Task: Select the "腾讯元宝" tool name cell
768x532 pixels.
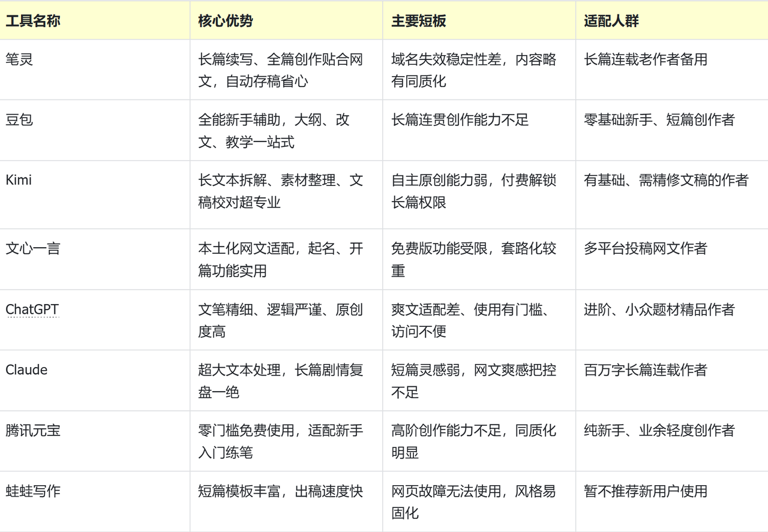Action: pyautogui.click(x=95, y=441)
